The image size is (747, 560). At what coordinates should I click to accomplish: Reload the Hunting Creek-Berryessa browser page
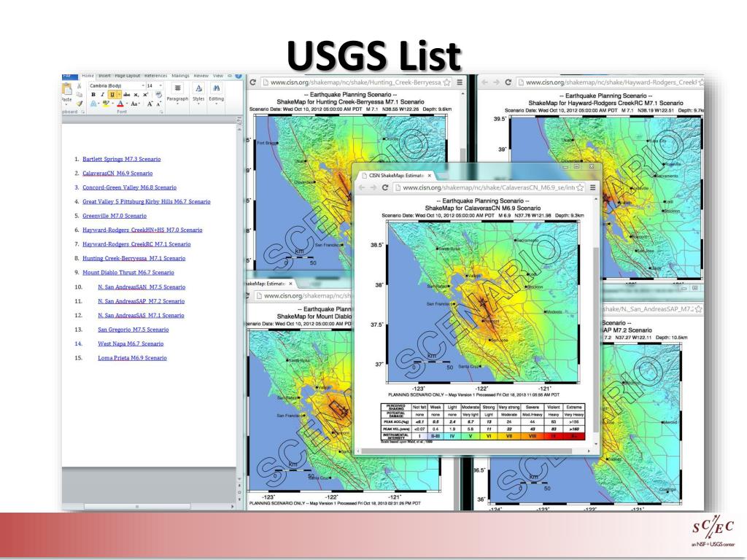click(x=253, y=82)
